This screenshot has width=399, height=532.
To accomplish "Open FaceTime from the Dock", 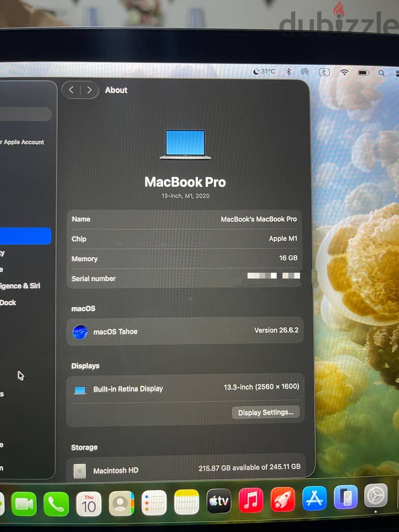I will (24, 504).
